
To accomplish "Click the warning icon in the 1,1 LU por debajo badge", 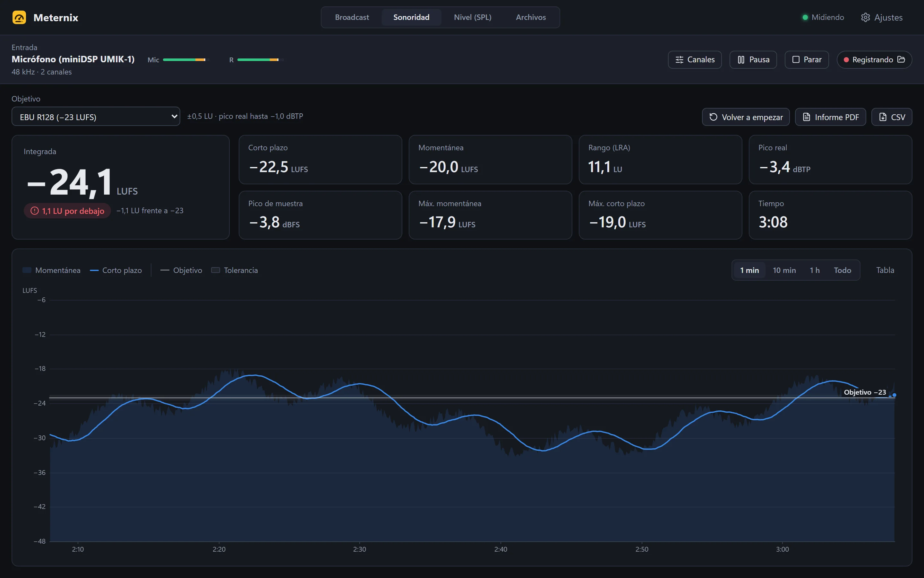I will (34, 211).
